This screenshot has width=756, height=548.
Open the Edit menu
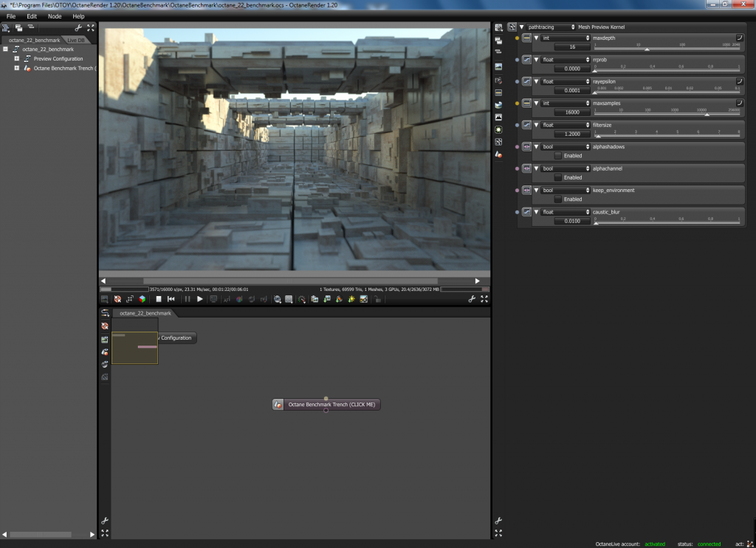pyautogui.click(x=32, y=16)
